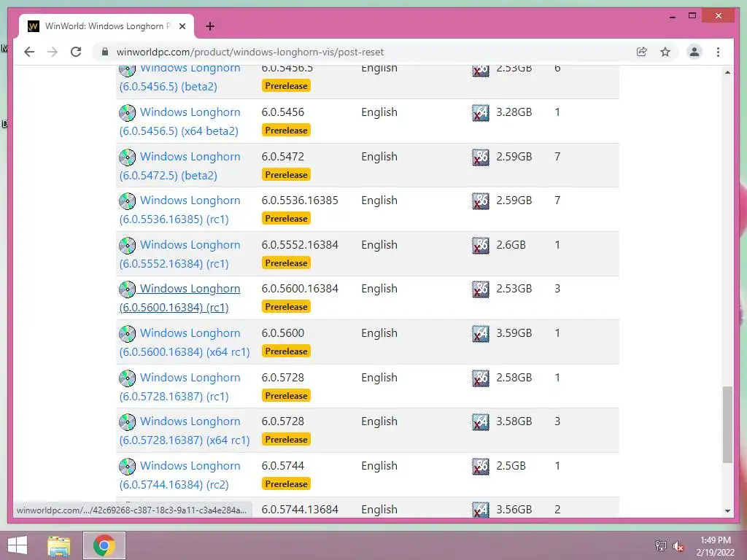Click the browser forward arrow

53,52
